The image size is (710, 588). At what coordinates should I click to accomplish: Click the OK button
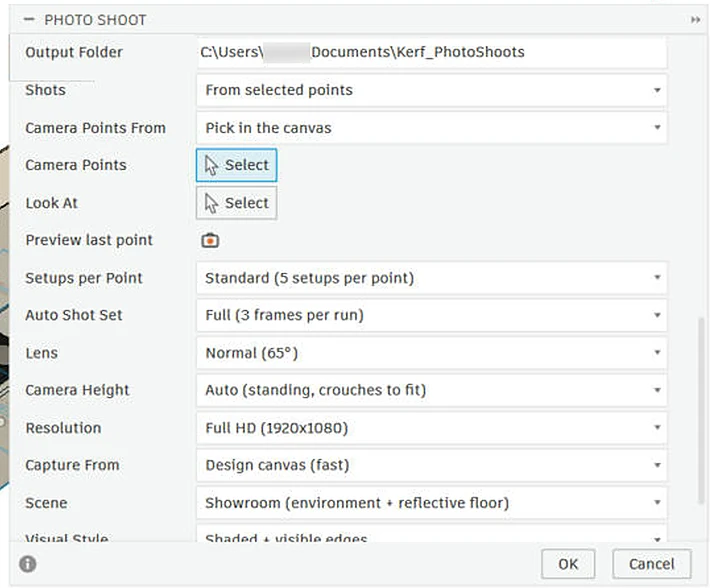click(568, 564)
